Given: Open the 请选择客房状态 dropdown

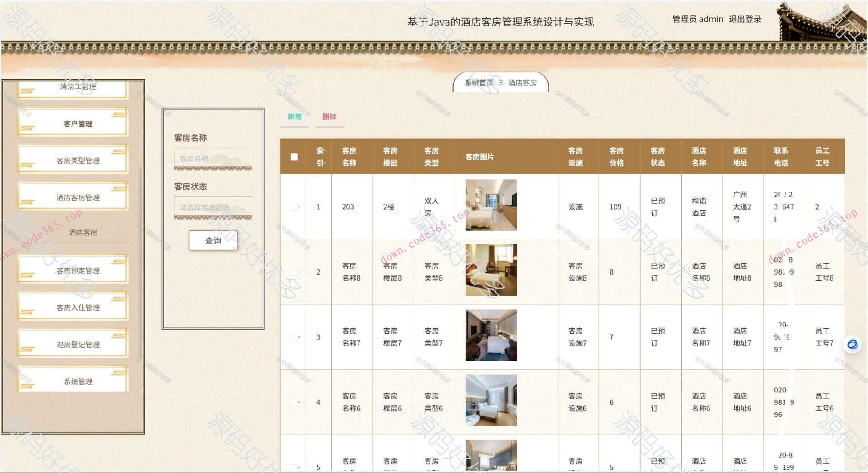Looking at the screenshot, I should pos(213,208).
